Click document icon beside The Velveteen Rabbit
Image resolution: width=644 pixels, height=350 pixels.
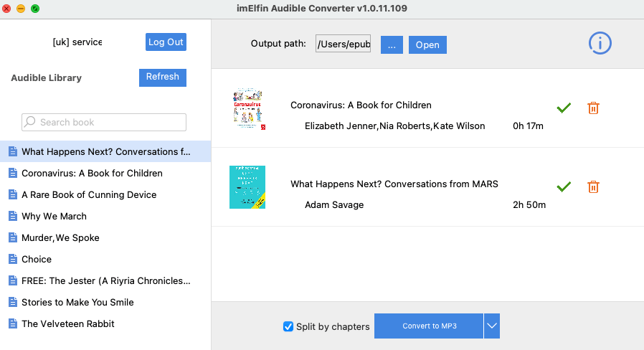[x=13, y=323]
